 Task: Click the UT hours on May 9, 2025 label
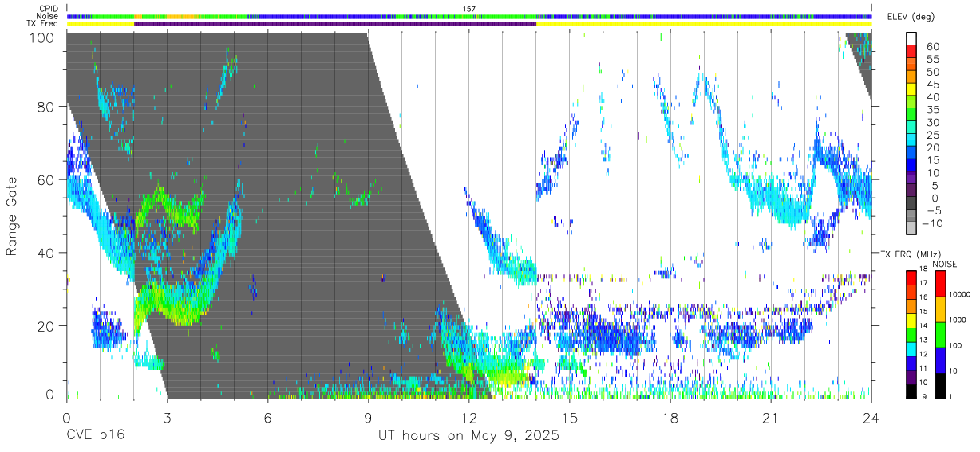pyautogui.click(x=468, y=436)
